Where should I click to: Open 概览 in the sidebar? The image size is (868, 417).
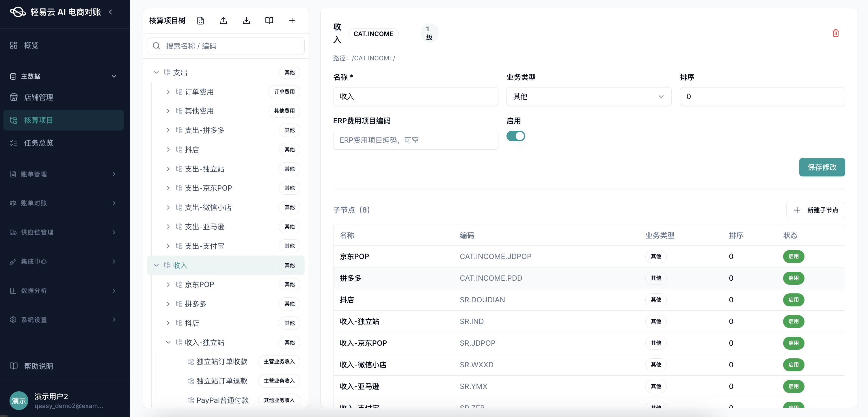click(64, 45)
